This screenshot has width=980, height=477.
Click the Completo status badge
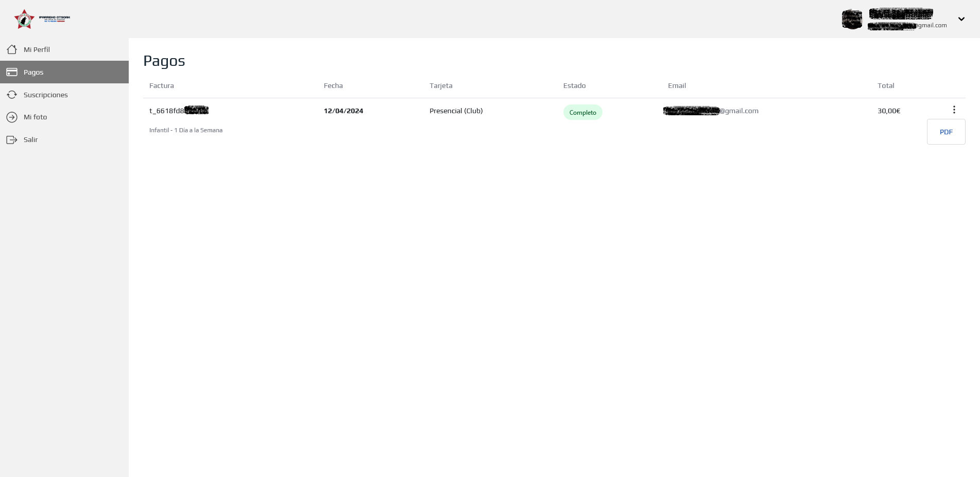[x=582, y=113]
